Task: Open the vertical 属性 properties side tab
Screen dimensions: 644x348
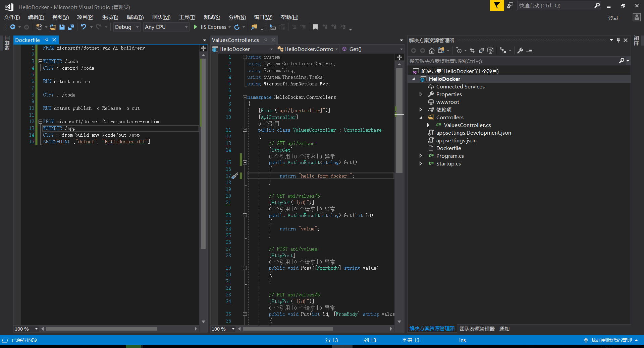Action: [x=636, y=41]
